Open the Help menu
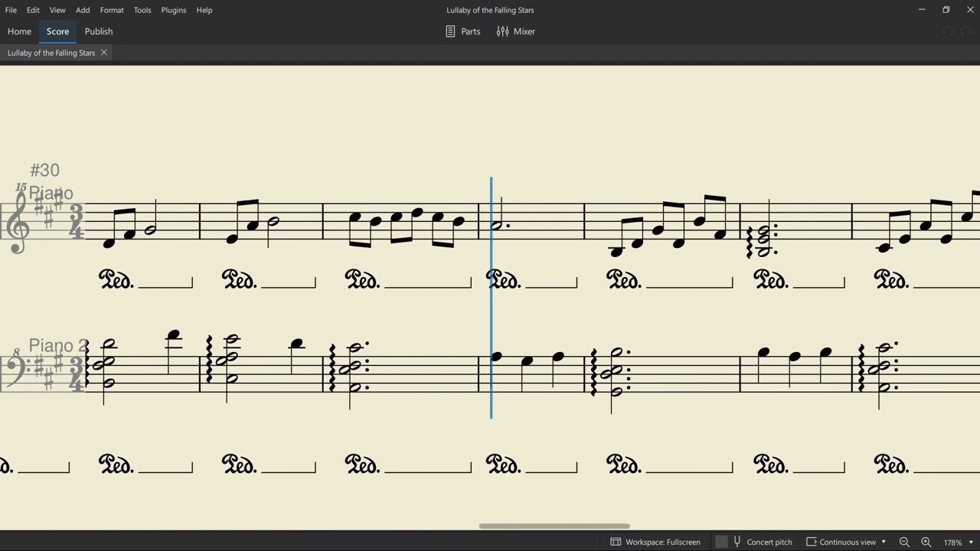980x551 pixels. pyautogui.click(x=204, y=10)
